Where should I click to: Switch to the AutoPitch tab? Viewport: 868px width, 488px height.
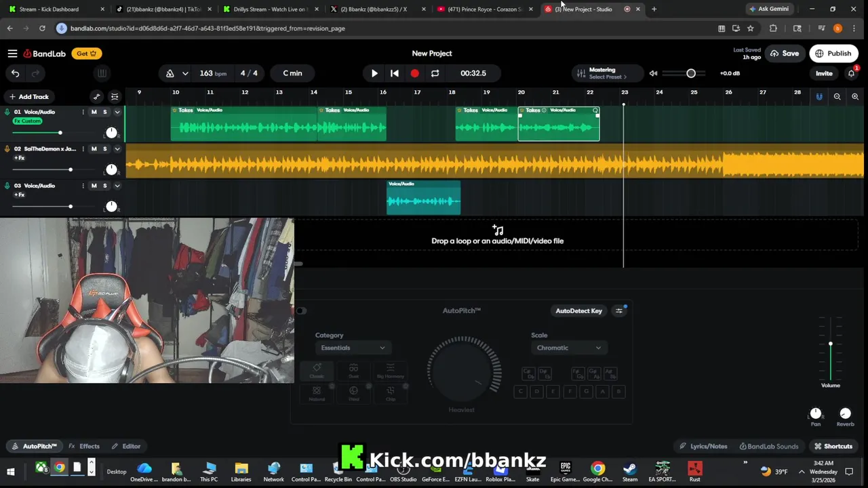(x=35, y=446)
